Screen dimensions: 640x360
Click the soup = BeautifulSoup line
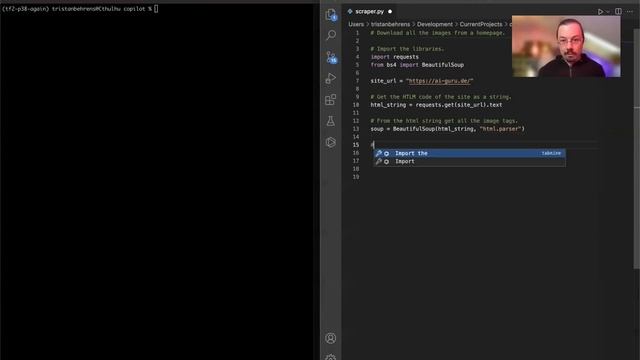click(x=448, y=129)
